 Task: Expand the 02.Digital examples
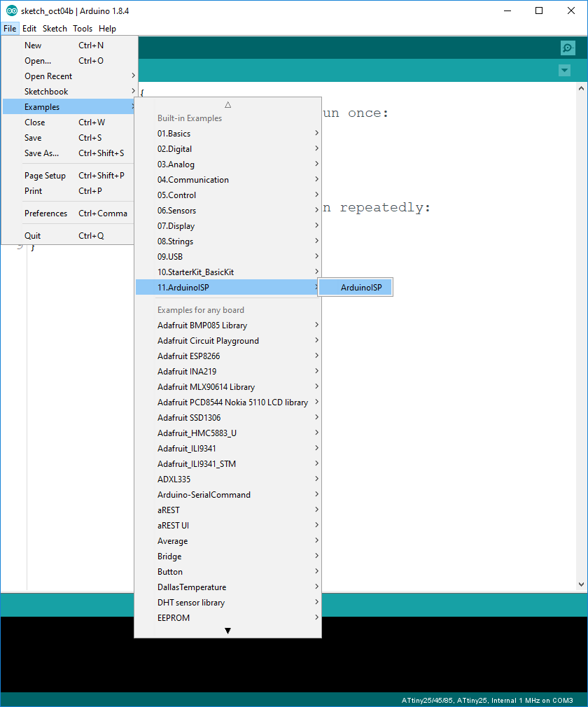tap(228, 149)
